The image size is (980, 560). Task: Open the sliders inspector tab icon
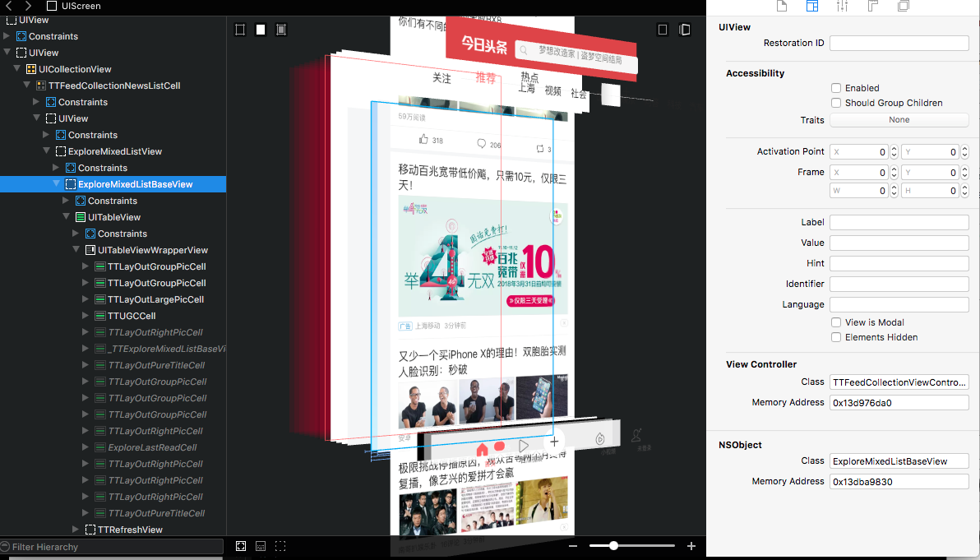coord(843,7)
